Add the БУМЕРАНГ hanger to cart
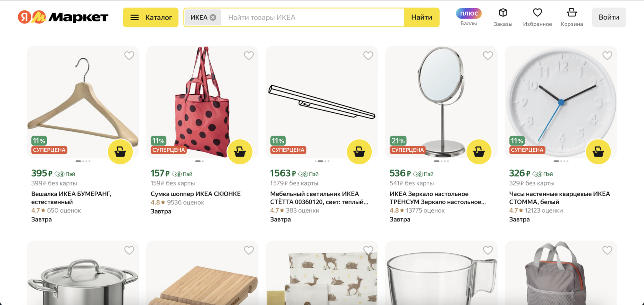The image size is (644, 305). pyautogui.click(x=120, y=152)
